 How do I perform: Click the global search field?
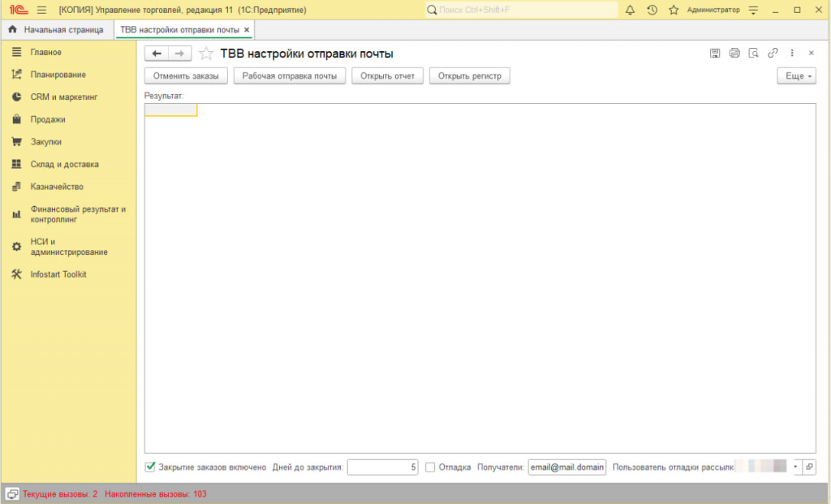pos(521,10)
